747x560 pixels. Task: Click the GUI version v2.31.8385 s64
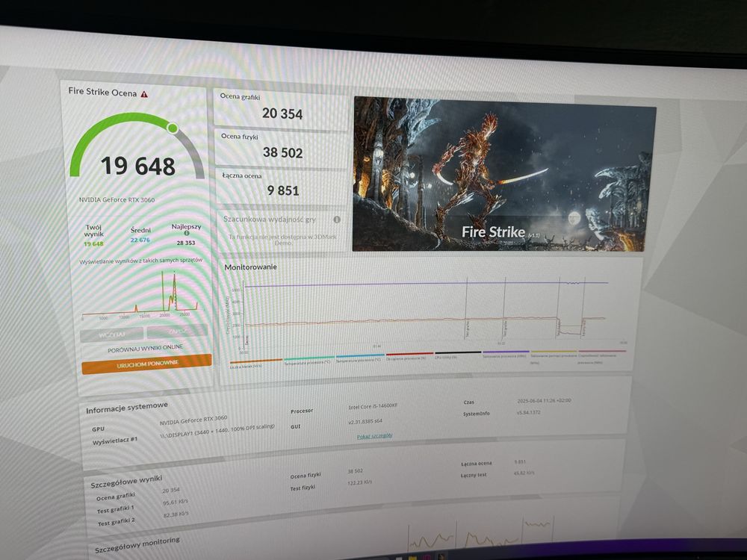pyautogui.click(x=365, y=421)
